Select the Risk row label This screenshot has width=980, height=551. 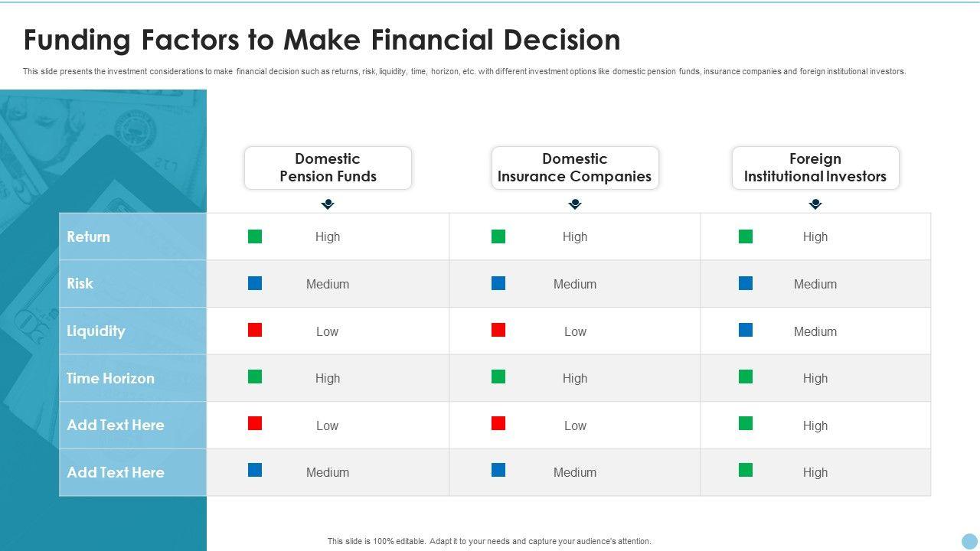[x=80, y=283]
